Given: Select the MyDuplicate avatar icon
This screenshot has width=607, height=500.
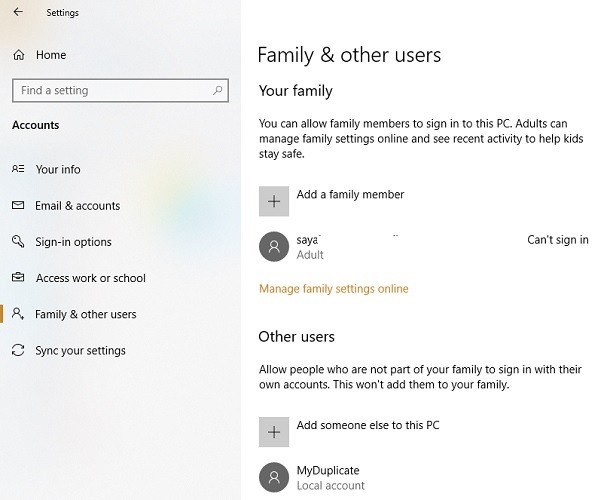Looking at the screenshot, I should (x=274, y=477).
